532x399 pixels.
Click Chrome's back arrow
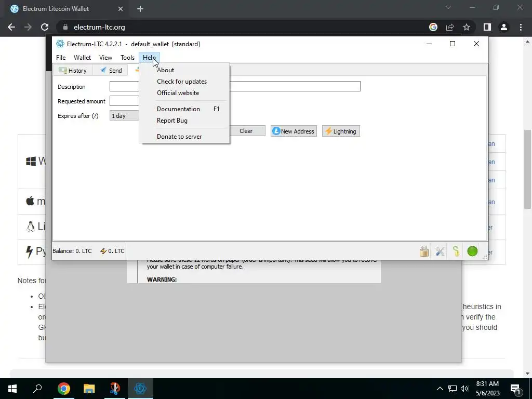11,27
